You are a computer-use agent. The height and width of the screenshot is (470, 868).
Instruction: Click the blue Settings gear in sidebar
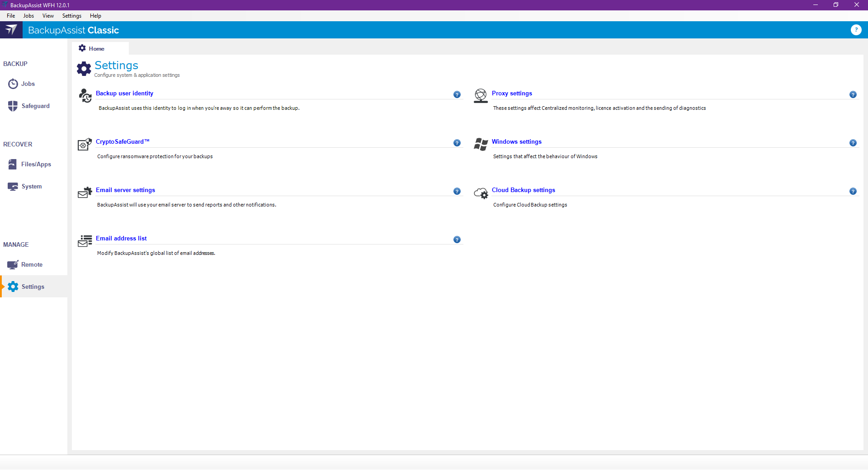pos(13,287)
